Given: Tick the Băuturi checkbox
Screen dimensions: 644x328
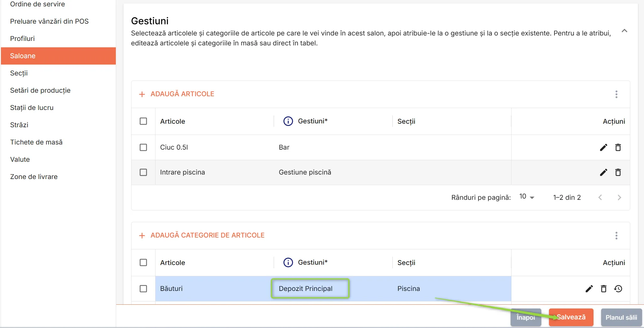Looking at the screenshot, I should (x=143, y=289).
